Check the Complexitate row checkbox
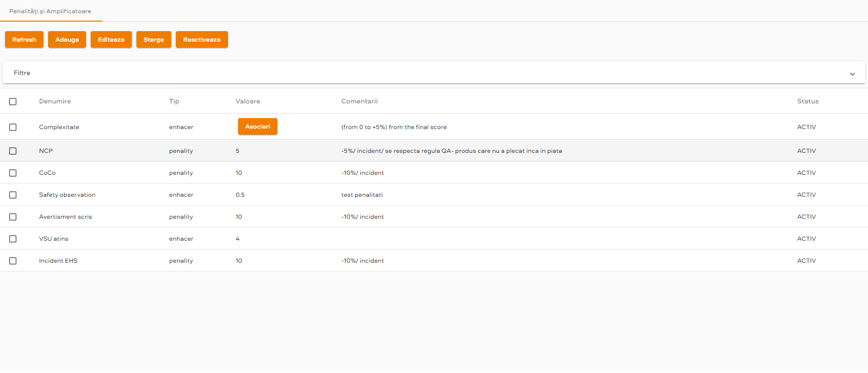The height and width of the screenshot is (373, 868). click(13, 127)
